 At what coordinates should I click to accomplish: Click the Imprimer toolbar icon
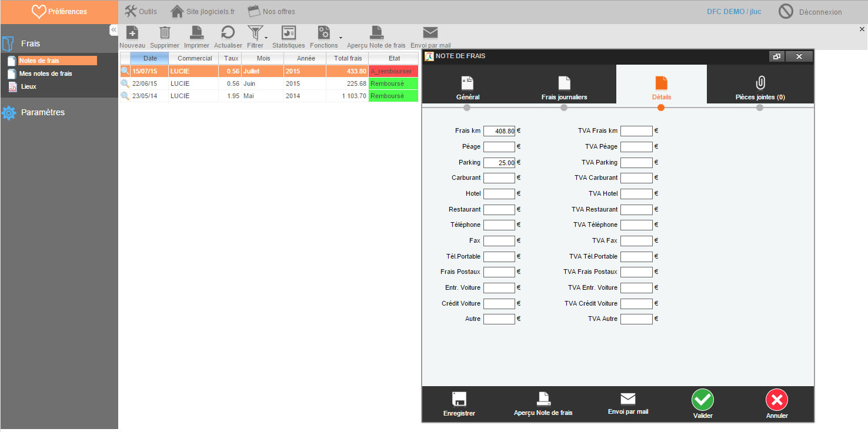click(x=196, y=32)
